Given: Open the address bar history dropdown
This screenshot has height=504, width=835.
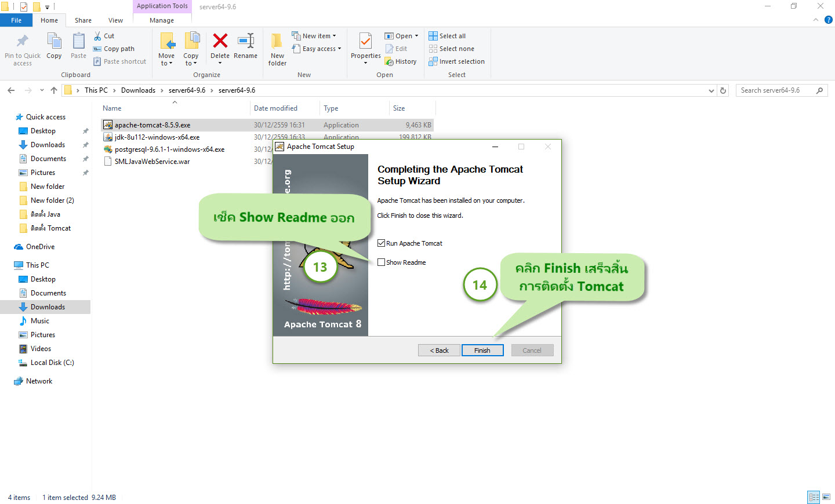Looking at the screenshot, I should (x=711, y=90).
